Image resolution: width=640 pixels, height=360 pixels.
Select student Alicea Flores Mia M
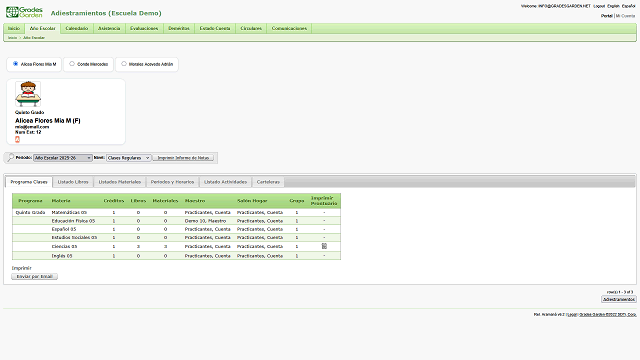(16, 64)
